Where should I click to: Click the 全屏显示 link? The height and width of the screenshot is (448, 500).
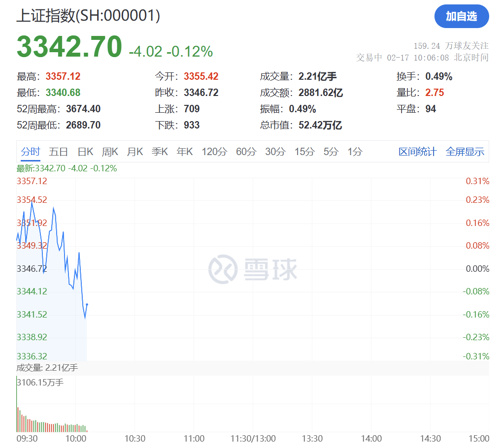click(465, 152)
